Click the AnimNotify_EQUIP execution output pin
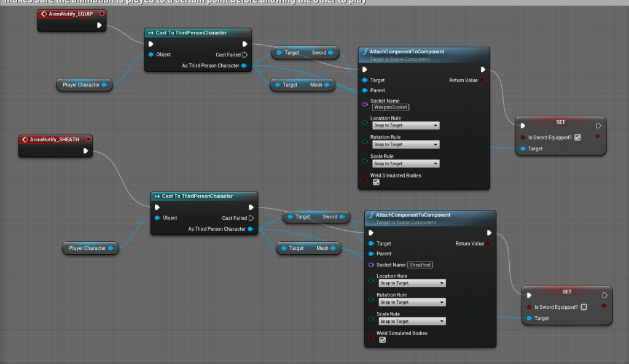Image resolution: width=629 pixels, height=364 pixels. (100, 25)
